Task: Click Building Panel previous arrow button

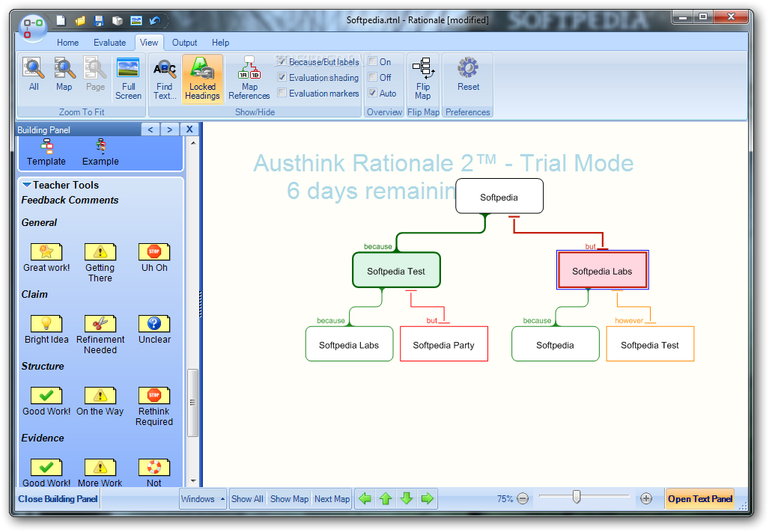Action: 151,129
